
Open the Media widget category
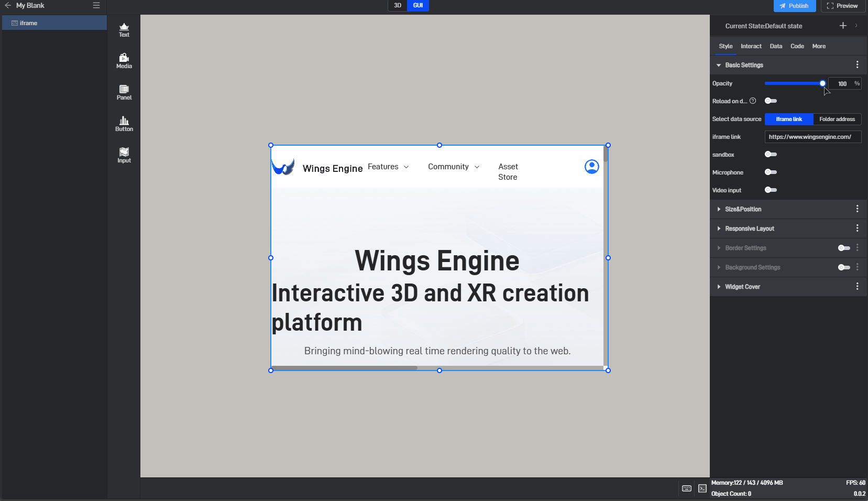(124, 61)
